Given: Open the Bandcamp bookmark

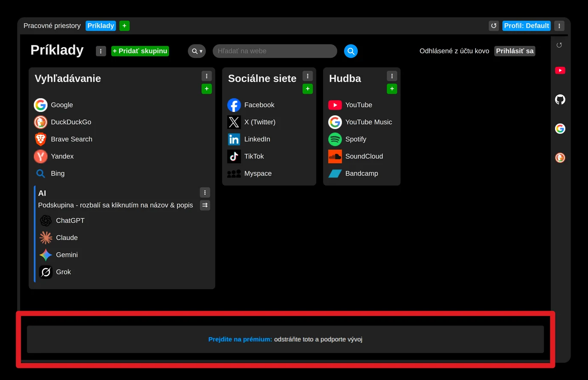Looking at the screenshot, I should [353, 174].
